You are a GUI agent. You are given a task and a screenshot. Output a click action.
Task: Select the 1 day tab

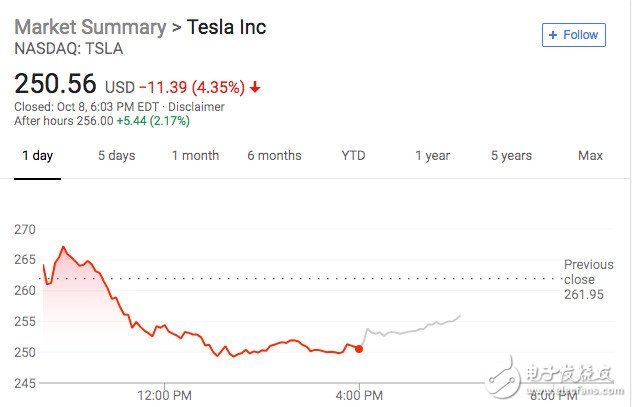(37, 156)
